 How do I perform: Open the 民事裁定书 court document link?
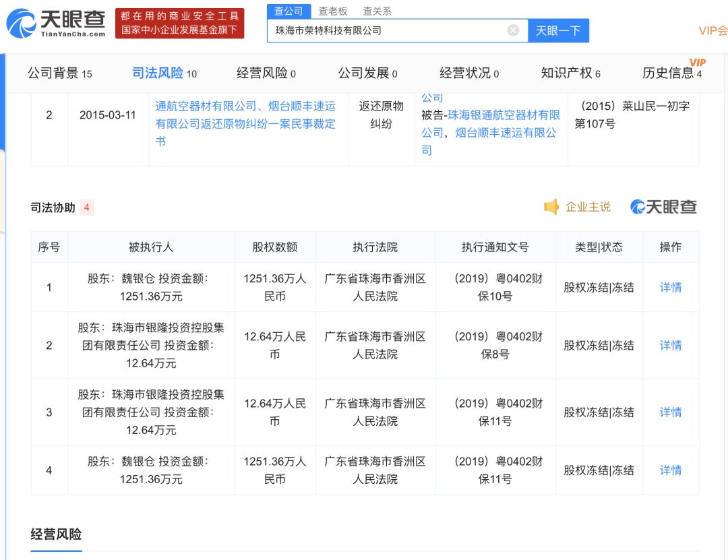(x=243, y=124)
